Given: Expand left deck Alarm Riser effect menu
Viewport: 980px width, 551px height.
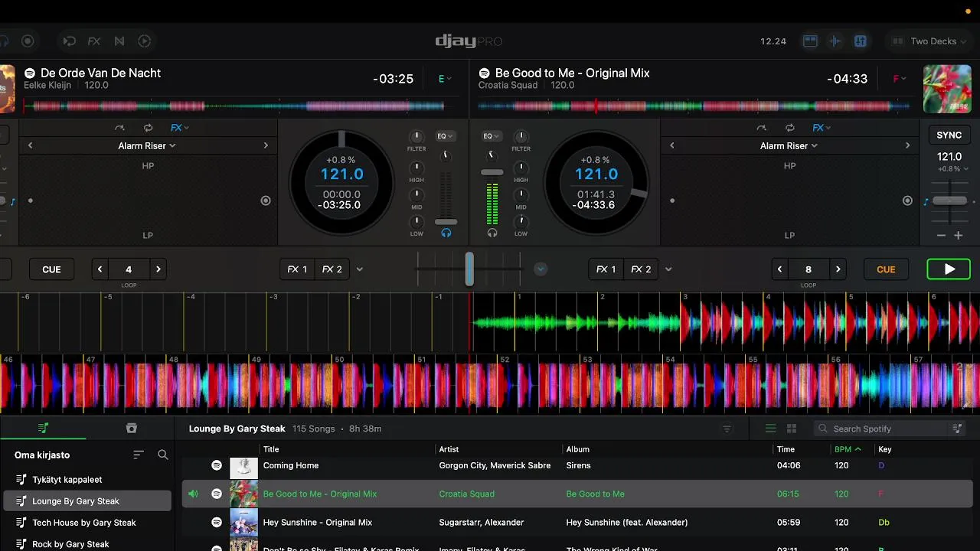Looking at the screenshot, I should tap(147, 145).
